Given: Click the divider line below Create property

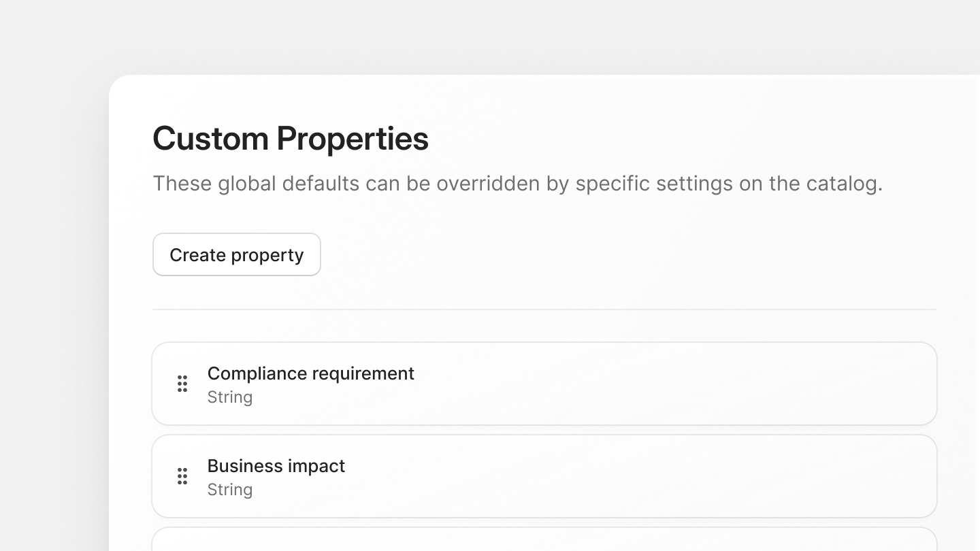Looking at the screenshot, I should (x=544, y=310).
